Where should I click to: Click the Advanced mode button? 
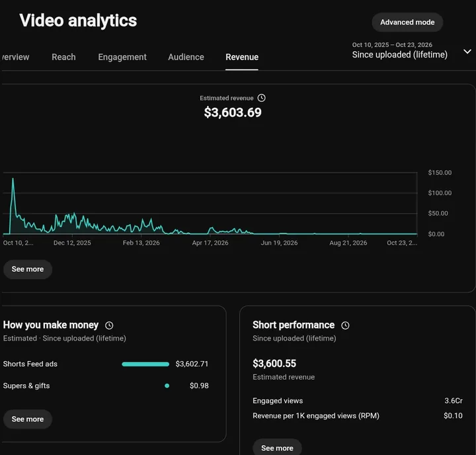tap(407, 22)
